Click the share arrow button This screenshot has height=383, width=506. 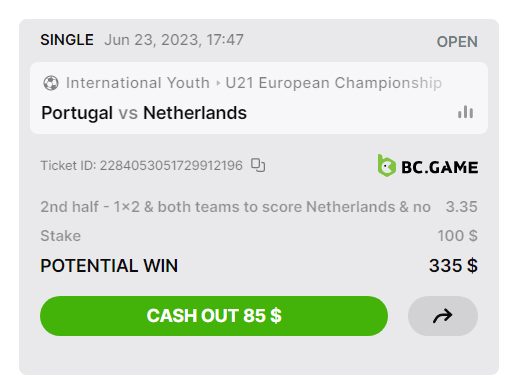click(443, 316)
